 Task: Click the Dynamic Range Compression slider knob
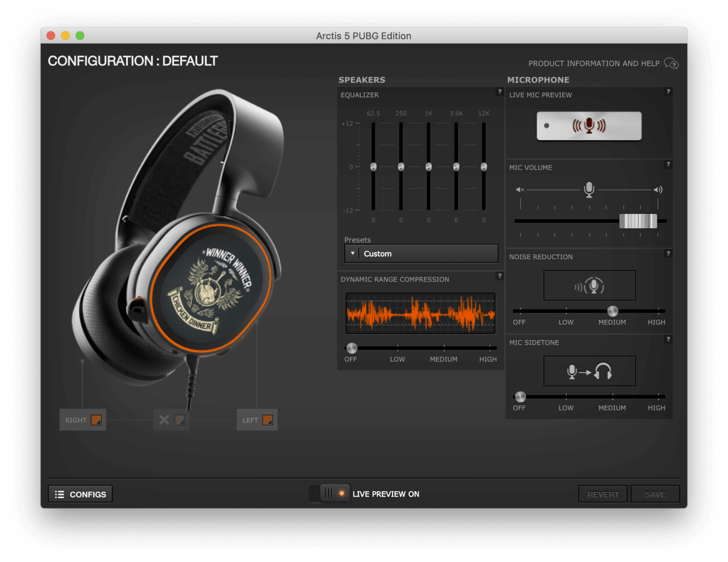[352, 348]
